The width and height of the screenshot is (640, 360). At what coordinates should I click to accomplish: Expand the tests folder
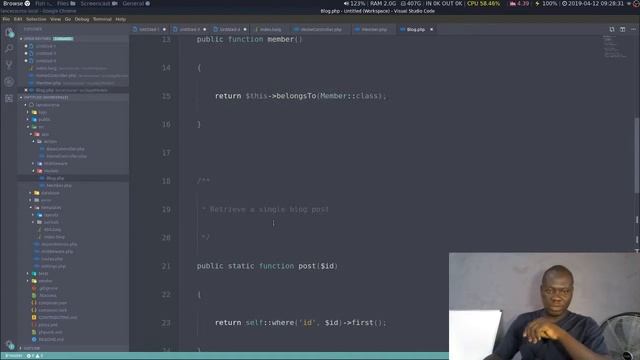point(43,273)
